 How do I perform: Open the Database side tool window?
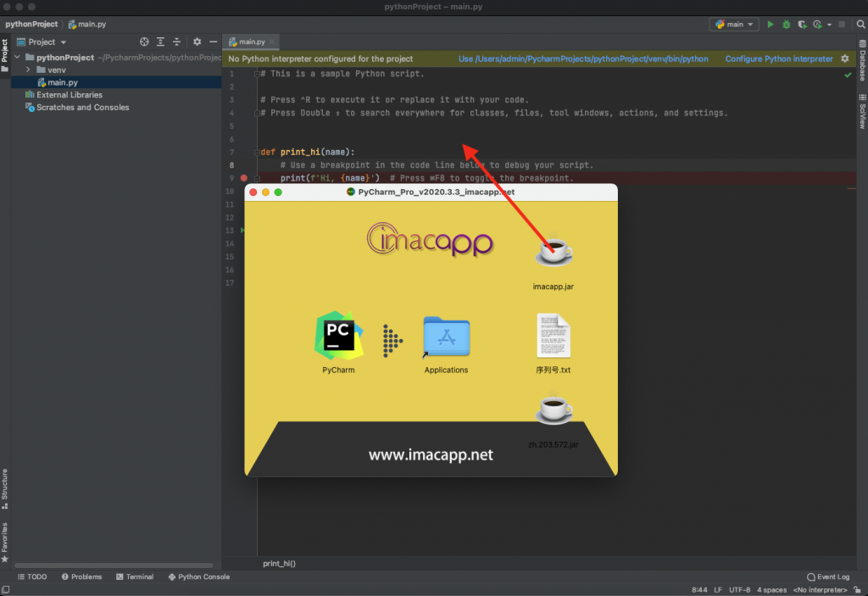862,59
